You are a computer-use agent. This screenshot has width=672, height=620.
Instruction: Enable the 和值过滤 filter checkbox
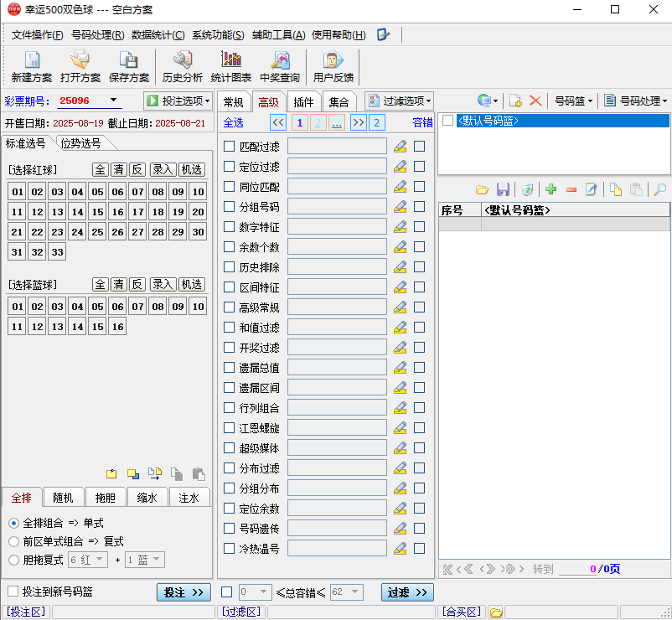[230, 328]
